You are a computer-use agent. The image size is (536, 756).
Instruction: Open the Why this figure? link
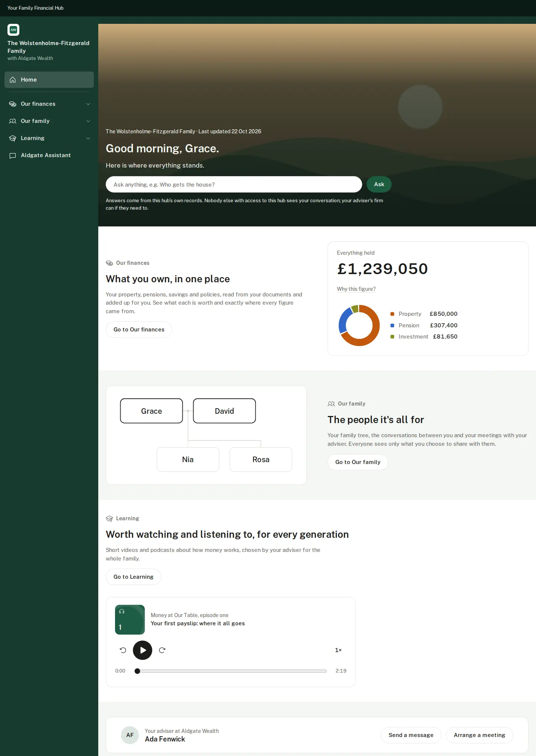tap(356, 289)
